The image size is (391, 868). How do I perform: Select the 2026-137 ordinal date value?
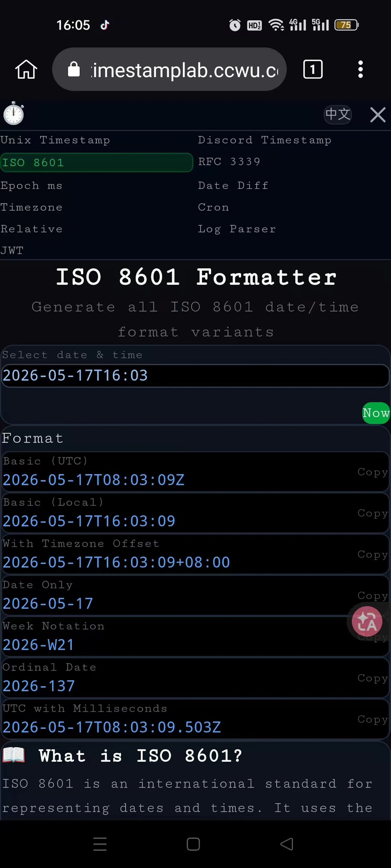coord(38,686)
